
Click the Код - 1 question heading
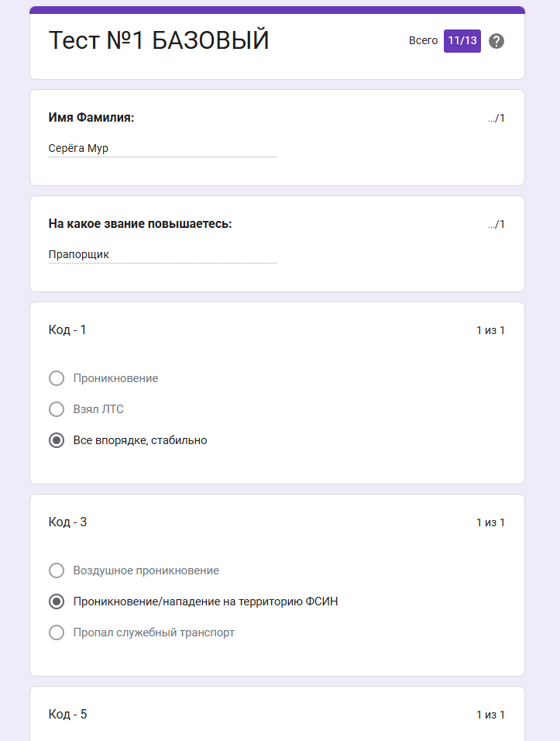(67, 329)
